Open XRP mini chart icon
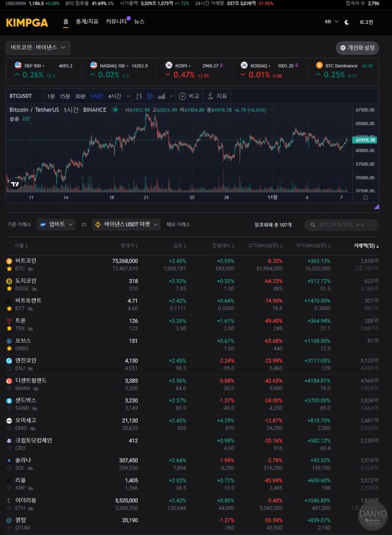The height and width of the screenshot is (535, 392). click(x=31, y=488)
